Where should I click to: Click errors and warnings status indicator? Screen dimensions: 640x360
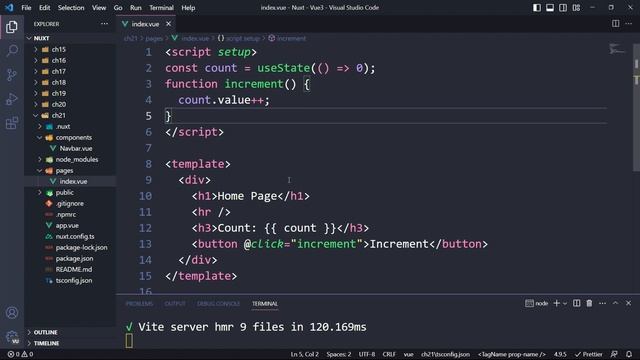point(20,354)
